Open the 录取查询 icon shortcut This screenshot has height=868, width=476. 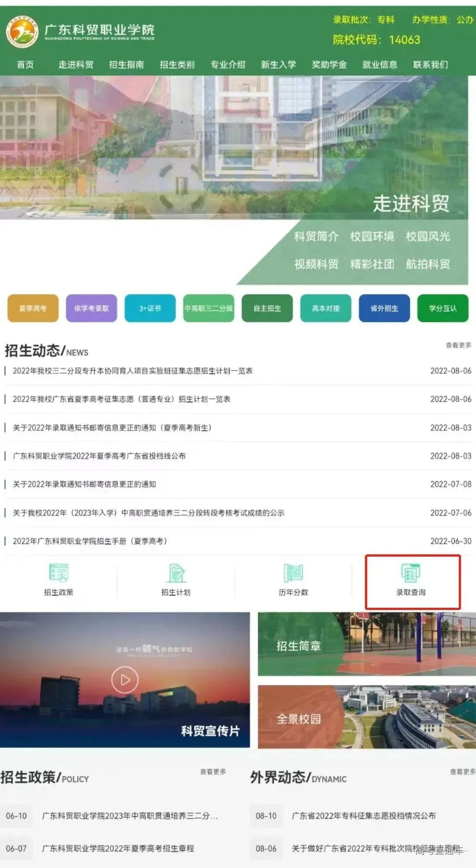pyautogui.click(x=411, y=580)
